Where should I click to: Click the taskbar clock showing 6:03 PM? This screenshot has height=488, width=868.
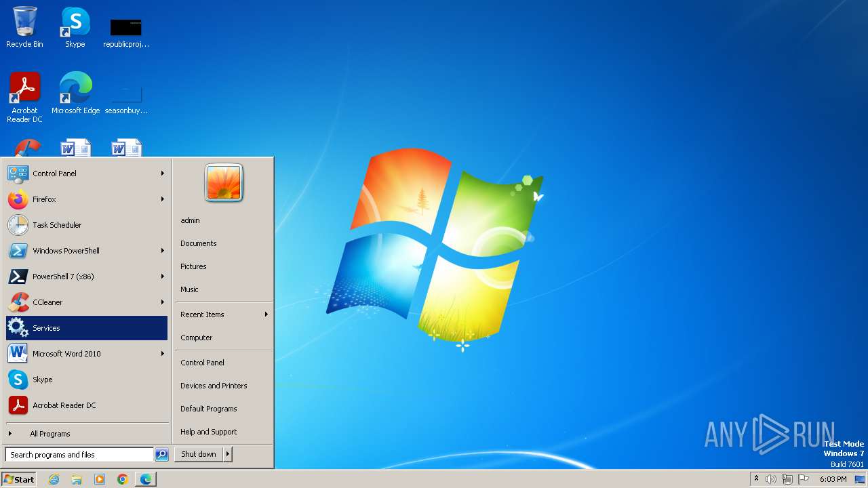click(833, 479)
